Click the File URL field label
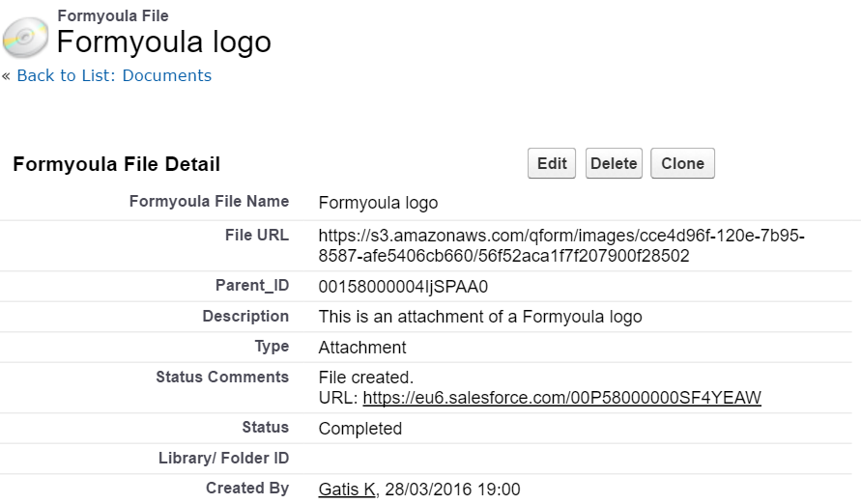The width and height of the screenshot is (861, 504). point(257,236)
